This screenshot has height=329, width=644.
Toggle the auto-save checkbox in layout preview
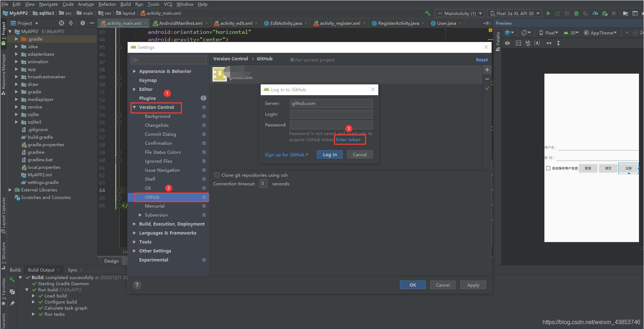548,168
